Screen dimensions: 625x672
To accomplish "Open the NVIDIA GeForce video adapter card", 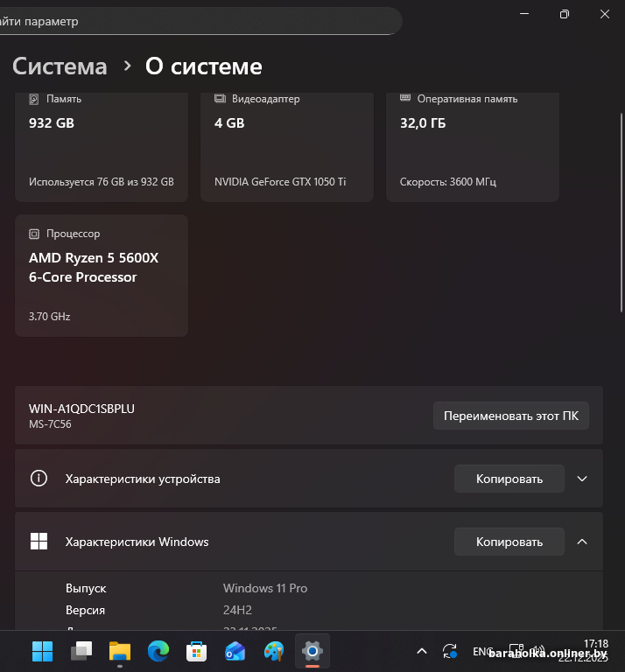I will (287, 144).
